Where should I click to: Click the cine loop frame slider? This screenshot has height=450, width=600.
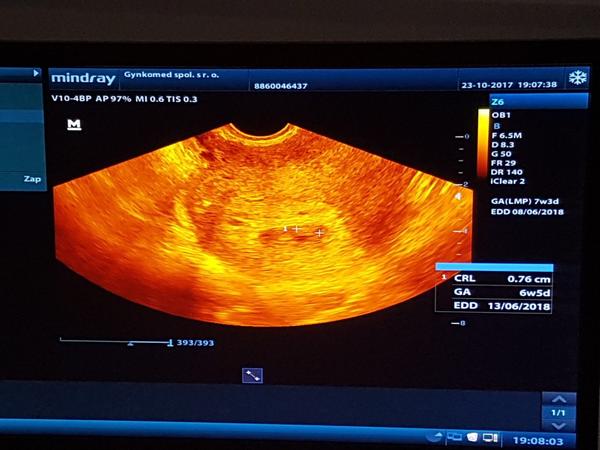[x=115, y=342]
